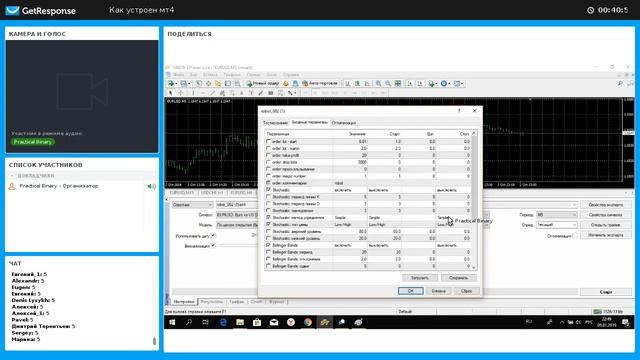The height and width of the screenshot is (360, 640).
Task: Click the 'Сохранить' button in dialog
Action: pos(458,278)
